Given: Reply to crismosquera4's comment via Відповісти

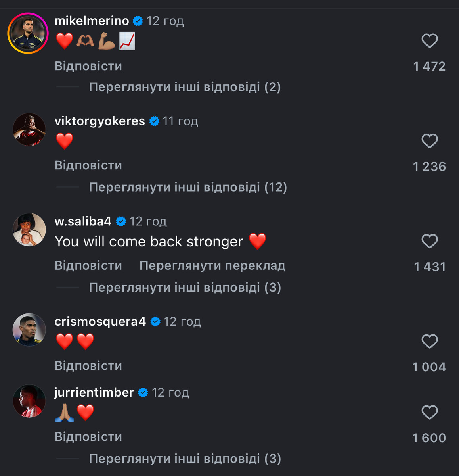Looking at the screenshot, I should point(88,365).
